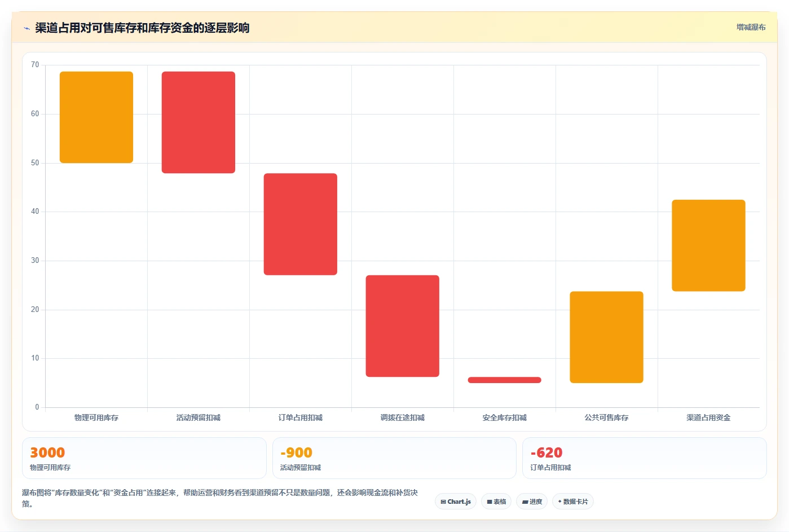Click the y-axis tick label 70
Viewport: 789px width, 532px height.
pyautogui.click(x=35, y=65)
